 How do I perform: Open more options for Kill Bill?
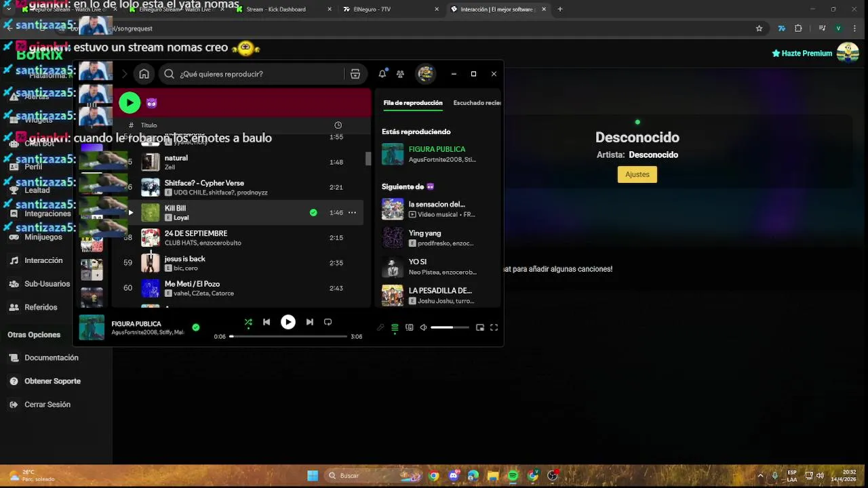352,212
